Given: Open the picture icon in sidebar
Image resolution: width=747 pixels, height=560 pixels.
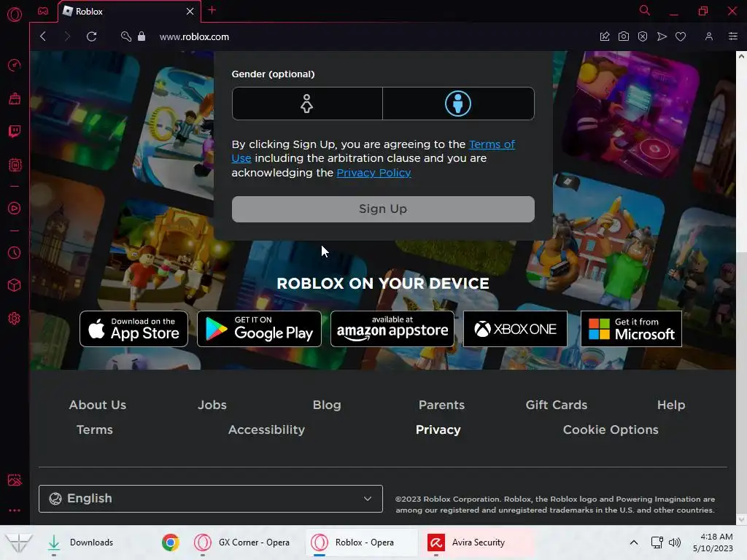Looking at the screenshot, I should 15,480.
